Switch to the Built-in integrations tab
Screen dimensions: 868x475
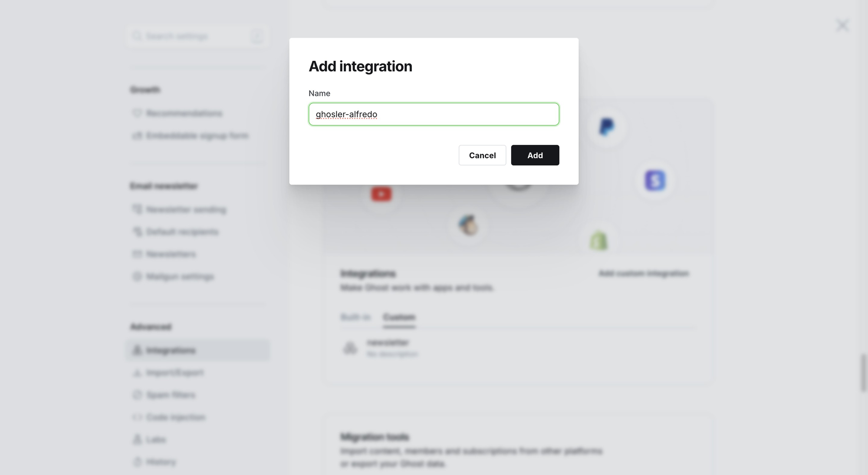tap(355, 317)
